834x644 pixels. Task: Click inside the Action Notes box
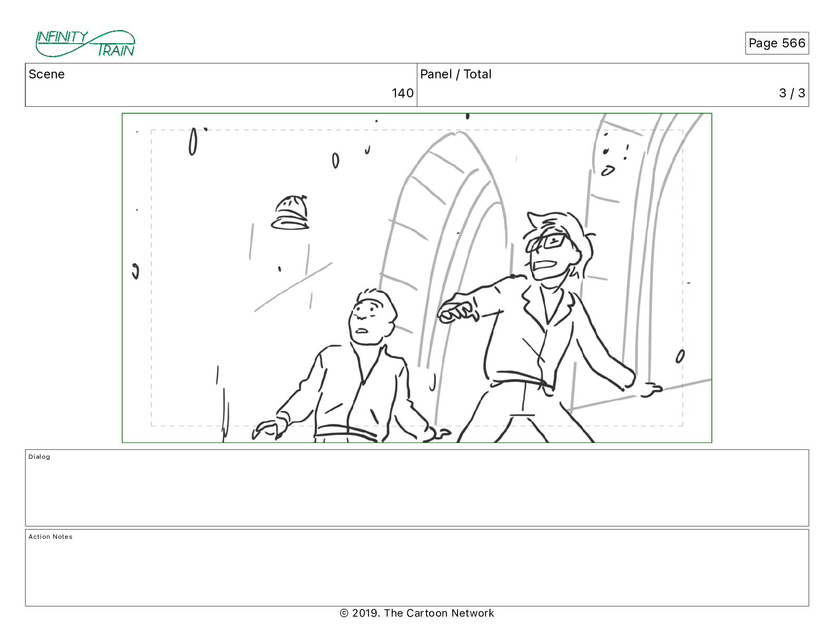click(417, 568)
